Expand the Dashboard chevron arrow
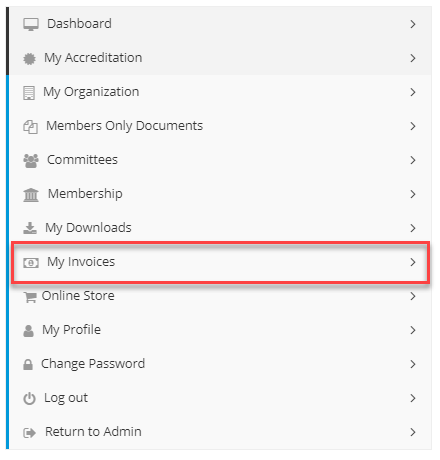This screenshot has width=440, height=460. [x=413, y=24]
